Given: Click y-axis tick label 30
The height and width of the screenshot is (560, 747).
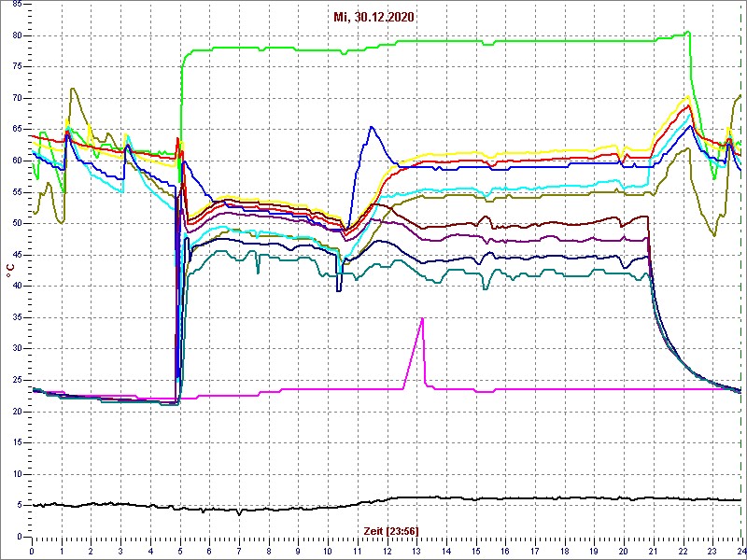Looking at the screenshot, I should pyautogui.click(x=16, y=348).
